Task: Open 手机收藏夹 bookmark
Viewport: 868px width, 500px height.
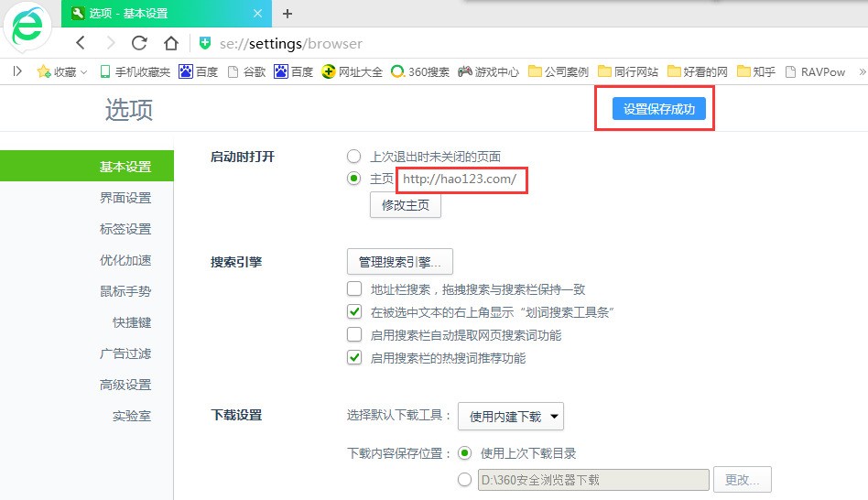Action: 136,71
